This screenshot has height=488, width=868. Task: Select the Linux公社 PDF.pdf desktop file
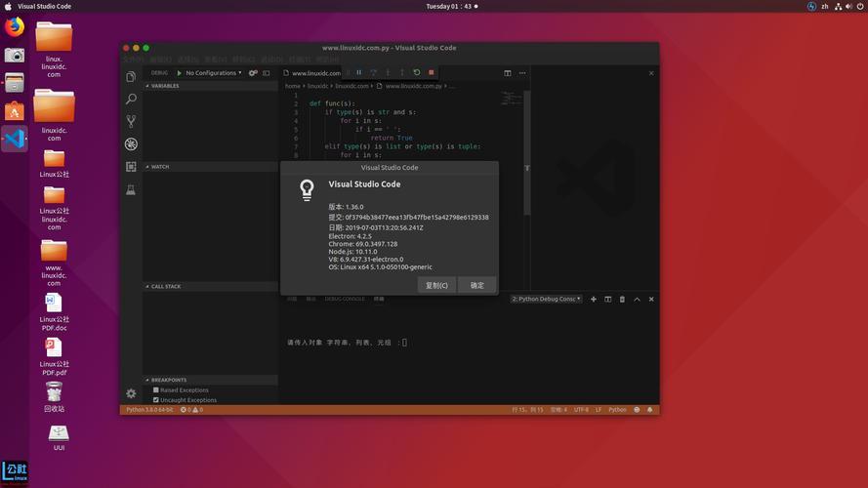(x=55, y=357)
